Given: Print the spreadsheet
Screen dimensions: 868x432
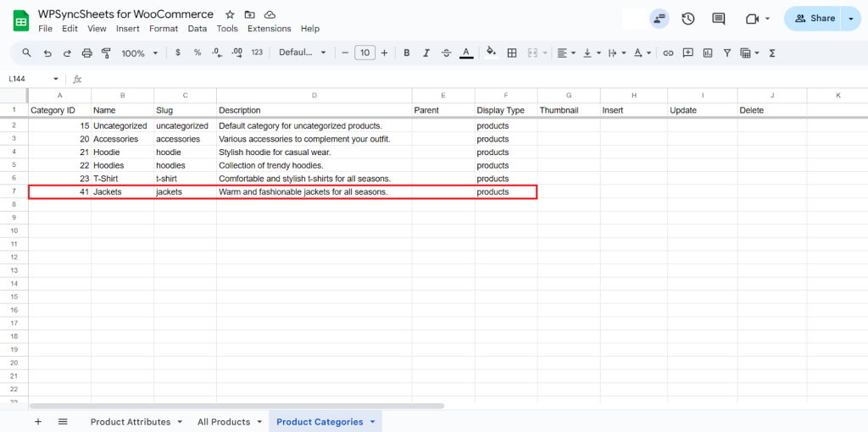Looking at the screenshot, I should click(87, 53).
